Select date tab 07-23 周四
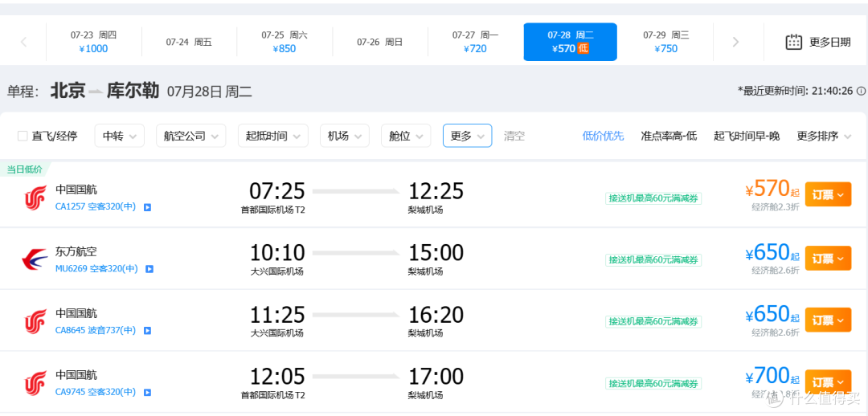The image size is (868, 416). click(x=93, y=42)
